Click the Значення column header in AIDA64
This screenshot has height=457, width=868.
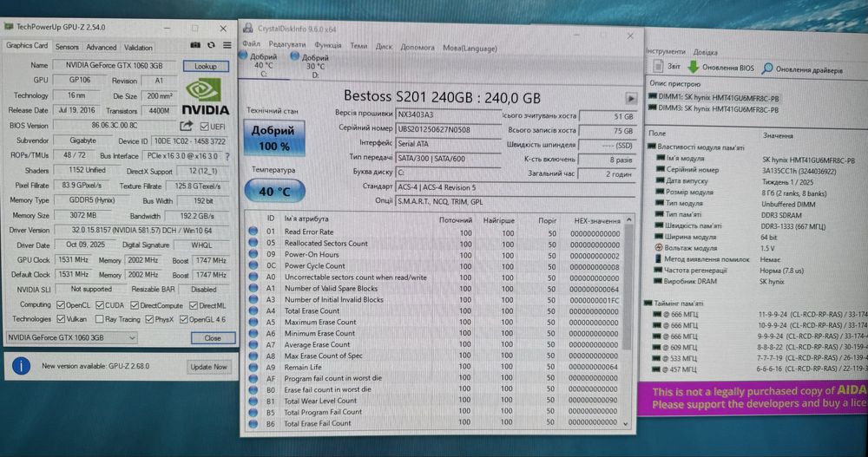click(777, 135)
